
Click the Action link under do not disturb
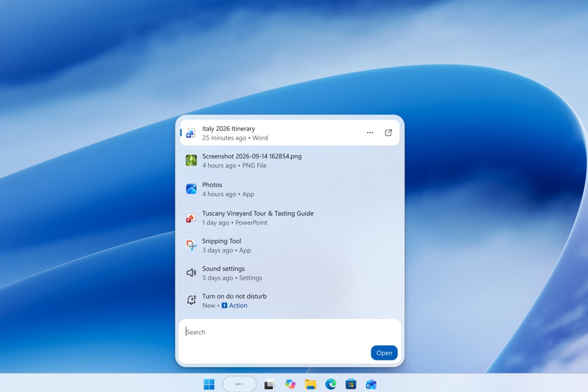pos(238,305)
